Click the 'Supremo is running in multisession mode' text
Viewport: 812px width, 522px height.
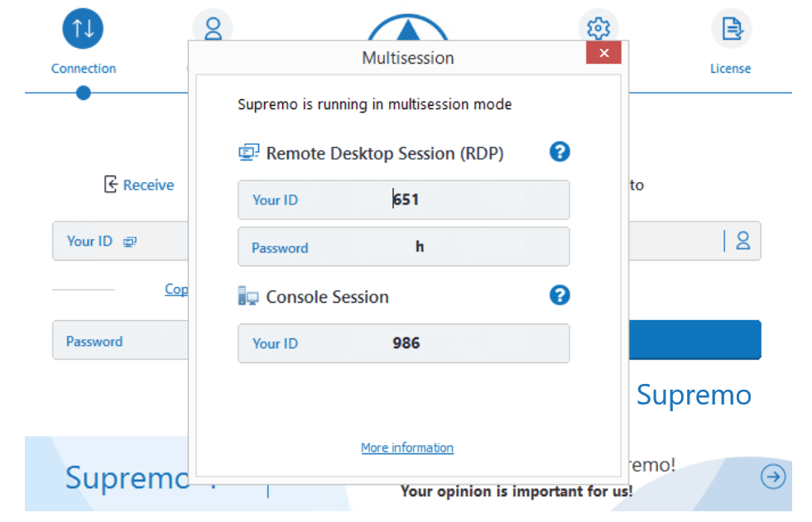click(374, 104)
